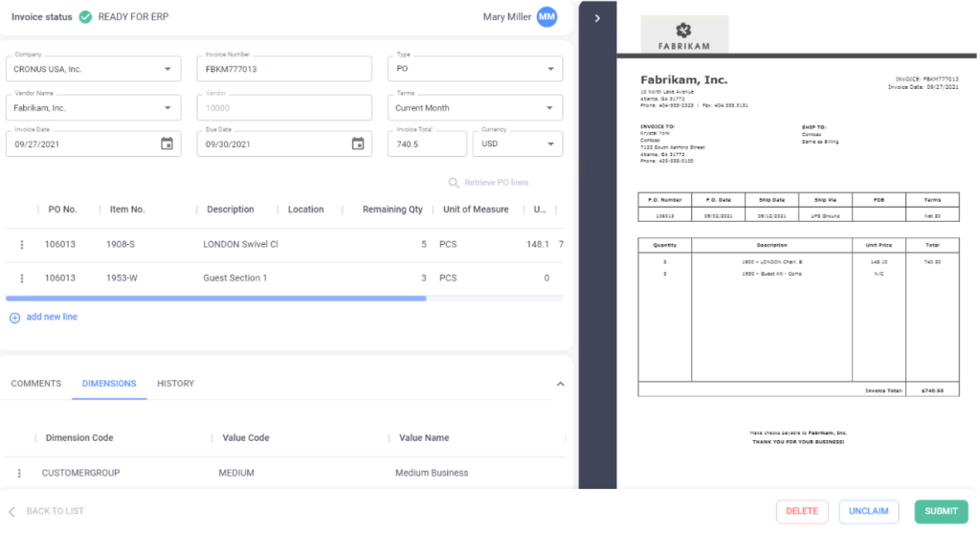Click the 1953-W item number cell

(x=122, y=278)
